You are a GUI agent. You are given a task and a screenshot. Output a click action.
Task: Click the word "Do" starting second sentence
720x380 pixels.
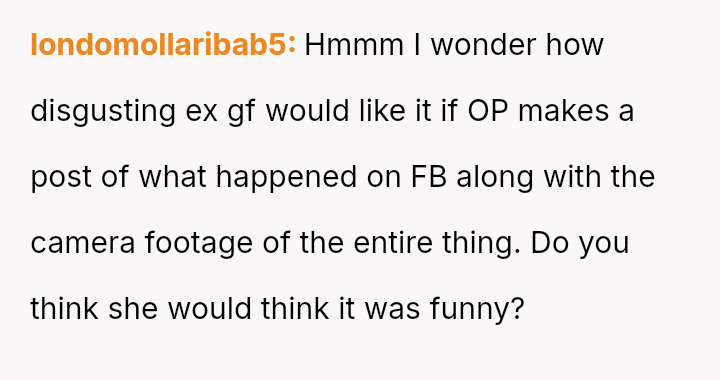(x=550, y=243)
